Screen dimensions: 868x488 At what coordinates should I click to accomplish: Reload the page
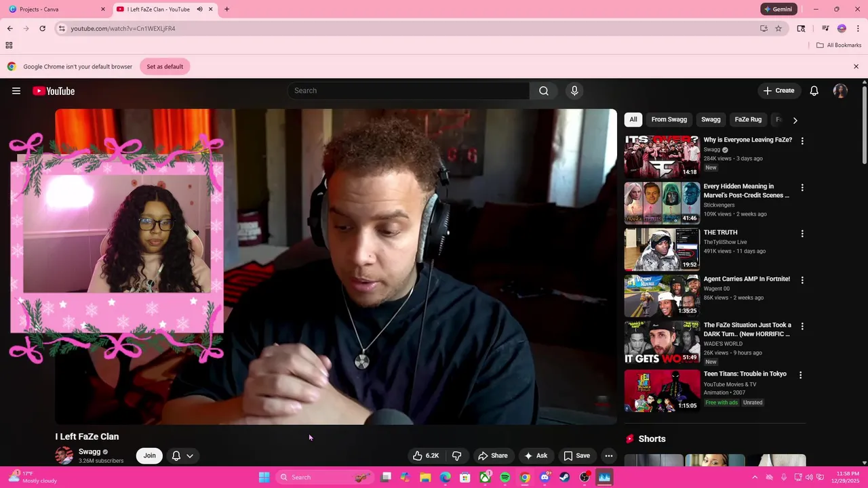point(42,28)
